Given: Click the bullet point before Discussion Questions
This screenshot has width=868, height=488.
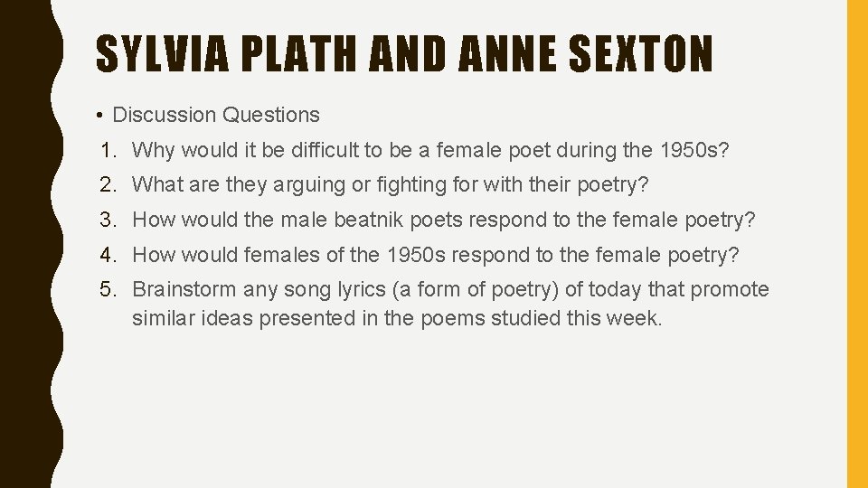Looking at the screenshot, I should coord(97,115).
